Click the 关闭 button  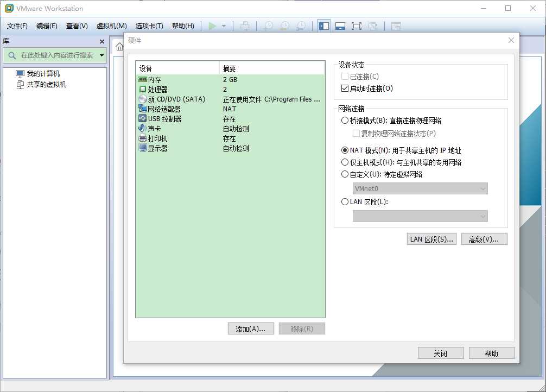(441, 353)
